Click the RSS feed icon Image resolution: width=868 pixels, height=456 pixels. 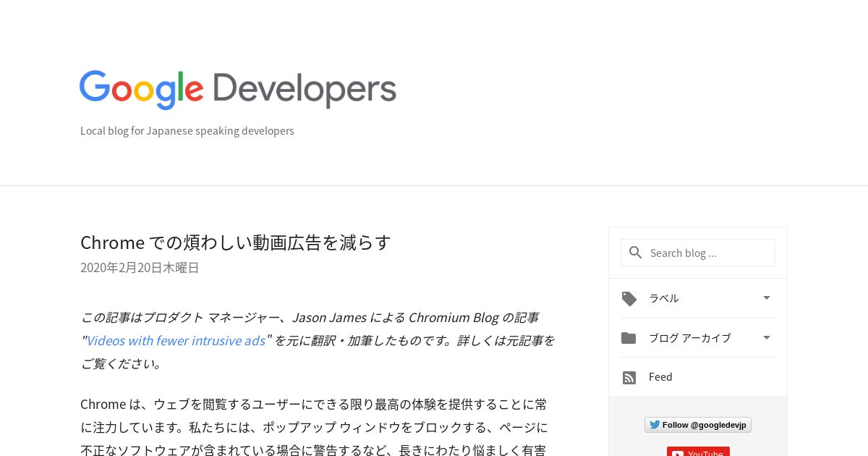click(x=629, y=378)
